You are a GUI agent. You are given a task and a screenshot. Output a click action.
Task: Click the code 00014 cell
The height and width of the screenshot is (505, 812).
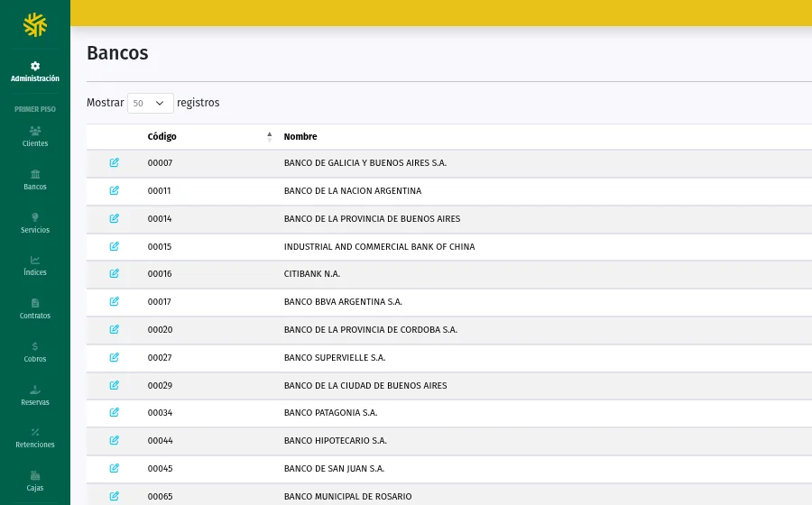(160, 219)
